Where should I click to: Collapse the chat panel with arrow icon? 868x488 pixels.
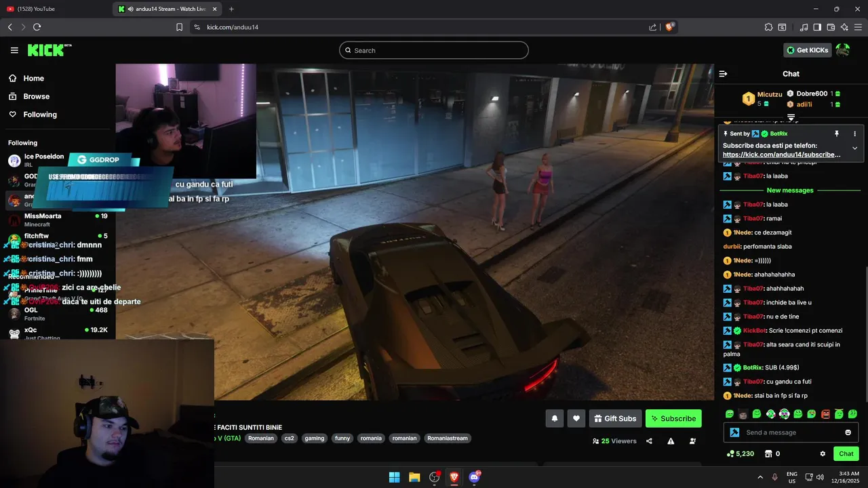[723, 74]
